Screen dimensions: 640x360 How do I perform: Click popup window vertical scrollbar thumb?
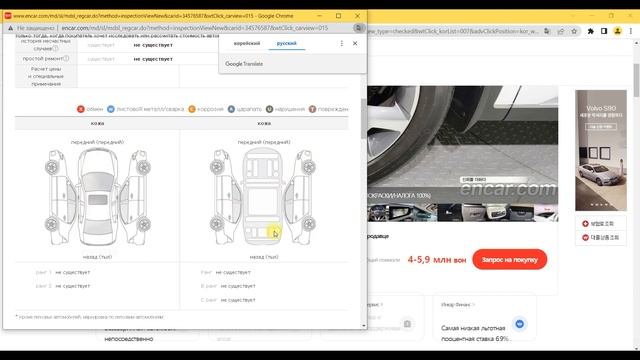click(363, 119)
